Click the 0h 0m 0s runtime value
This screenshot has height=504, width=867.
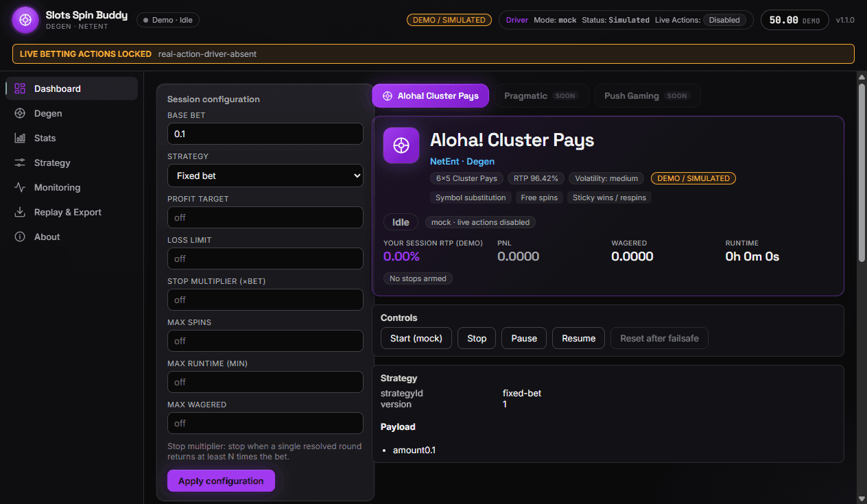752,256
